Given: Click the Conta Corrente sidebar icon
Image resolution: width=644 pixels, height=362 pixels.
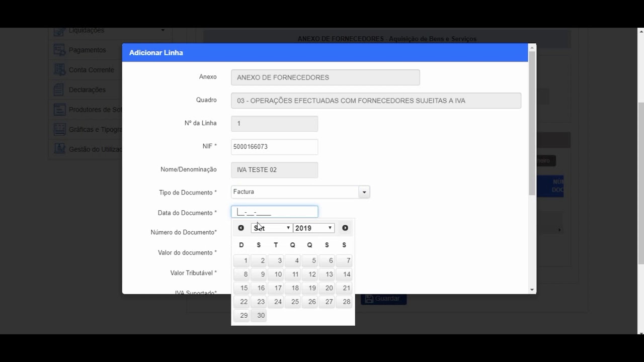Looking at the screenshot, I should [60, 70].
